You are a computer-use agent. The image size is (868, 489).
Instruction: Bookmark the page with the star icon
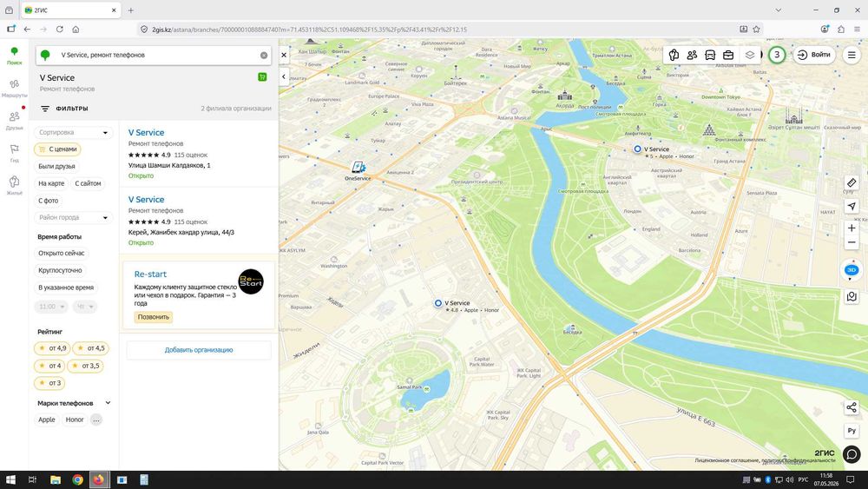point(756,30)
